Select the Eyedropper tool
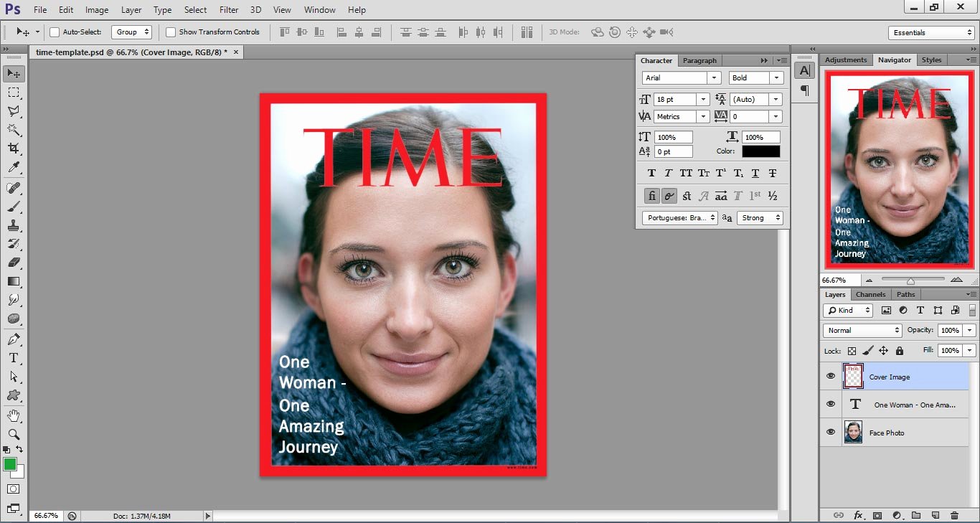 click(14, 167)
